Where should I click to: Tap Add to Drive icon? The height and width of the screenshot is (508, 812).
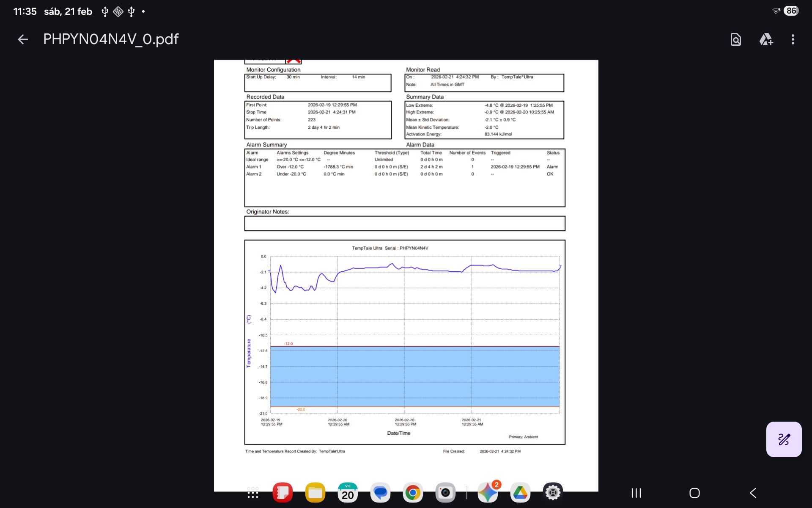(766, 39)
